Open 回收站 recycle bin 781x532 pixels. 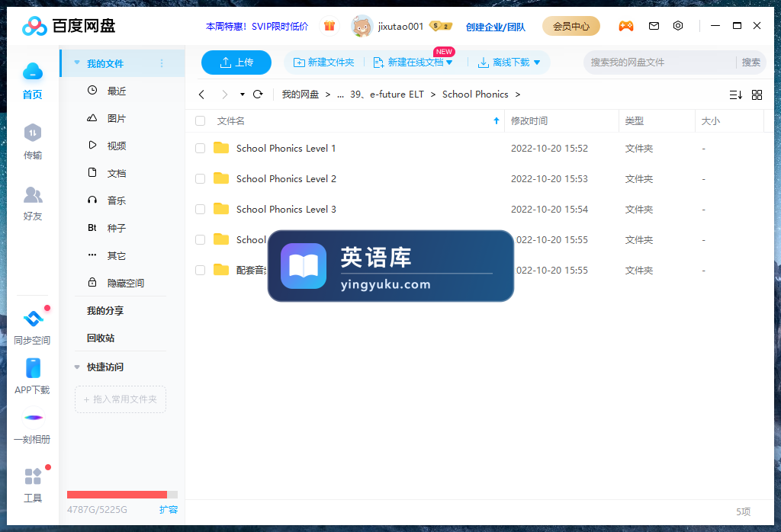coord(101,338)
